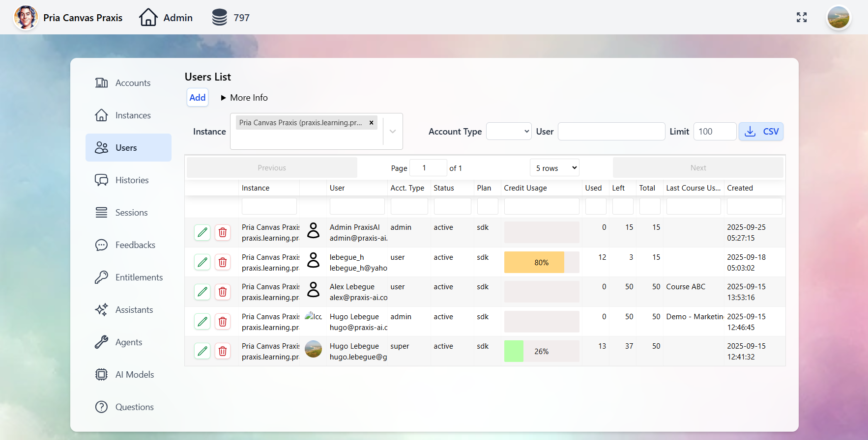Edit the Admin PraxisAI user row

point(203,232)
